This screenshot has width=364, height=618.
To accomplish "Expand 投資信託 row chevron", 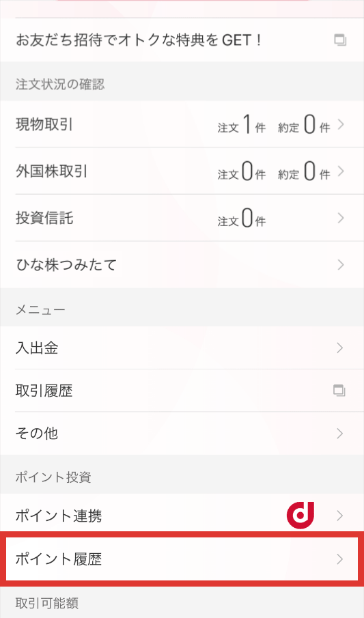I will pyautogui.click(x=341, y=218).
